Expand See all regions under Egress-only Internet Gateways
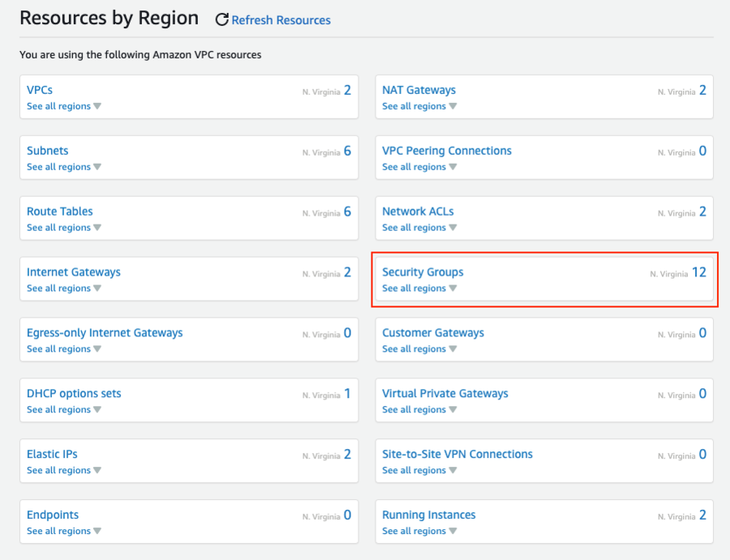This screenshot has width=730, height=560. 64,348
